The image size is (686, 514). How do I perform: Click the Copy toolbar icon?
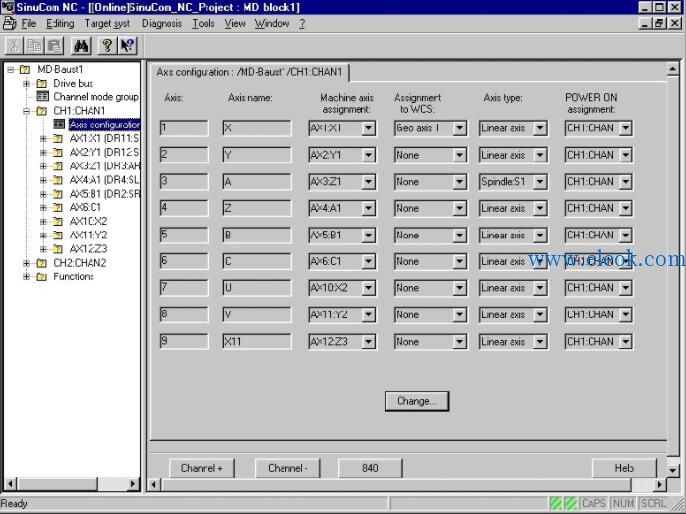click(34, 45)
